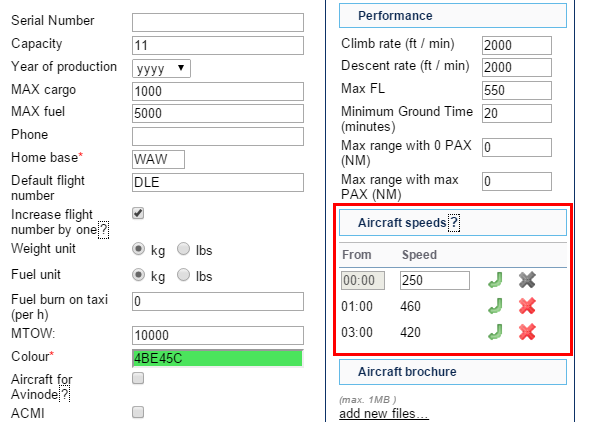The image size is (591, 422).
Task: Click the Aircraft speeds section header
Action: click(x=453, y=223)
